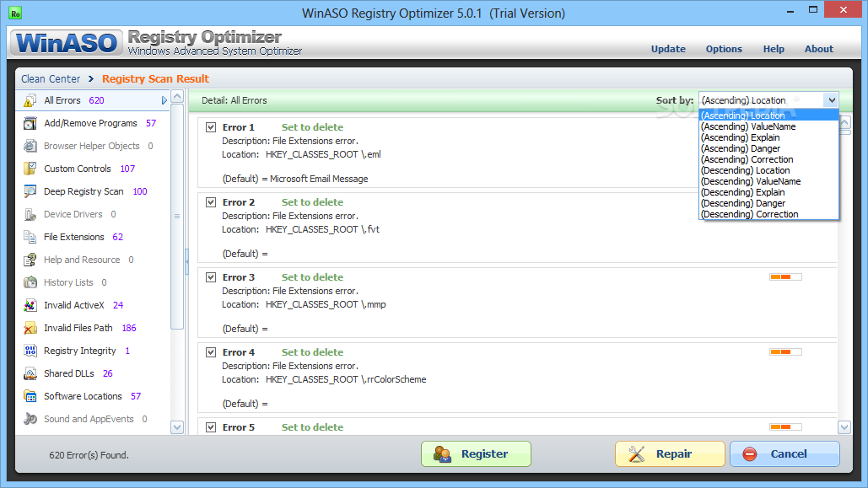The image size is (868, 488).
Task: Uncheck the Error 5 checkbox
Action: point(211,427)
